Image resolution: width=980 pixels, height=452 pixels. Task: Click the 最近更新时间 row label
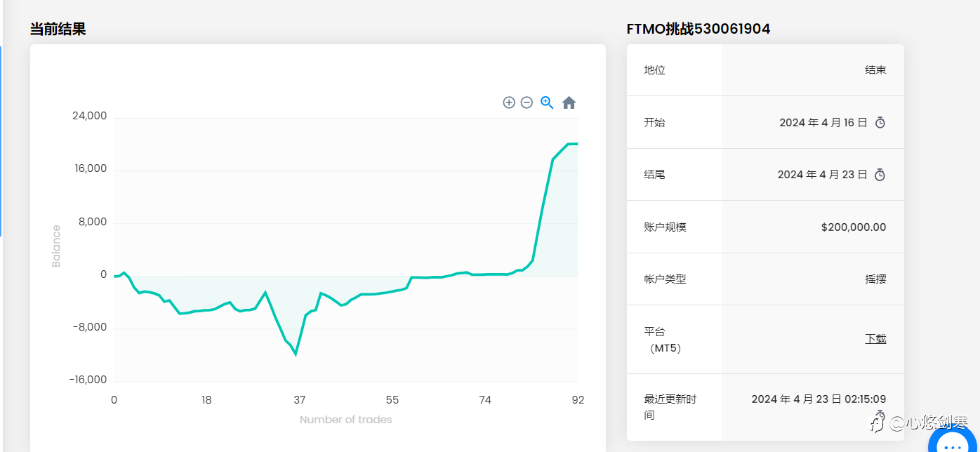(x=670, y=407)
